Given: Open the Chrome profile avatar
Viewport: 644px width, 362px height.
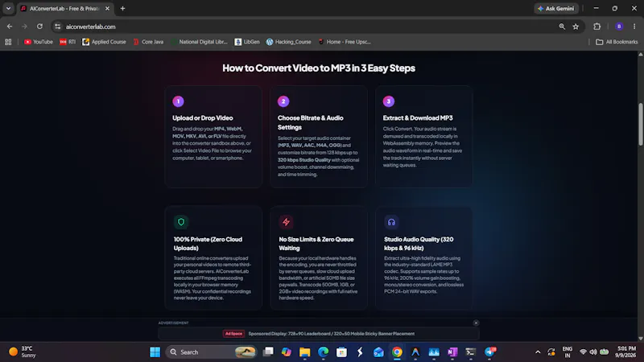Looking at the screenshot, I should coord(619,27).
